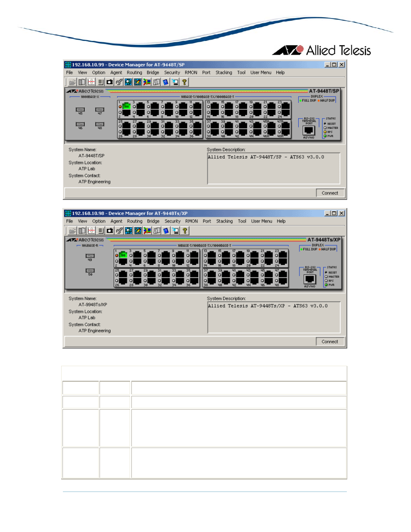411x532 pixels.
Task: Click the list icon in the AT-9448Ts/XP toolbar
Action: (x=100, y=230)
